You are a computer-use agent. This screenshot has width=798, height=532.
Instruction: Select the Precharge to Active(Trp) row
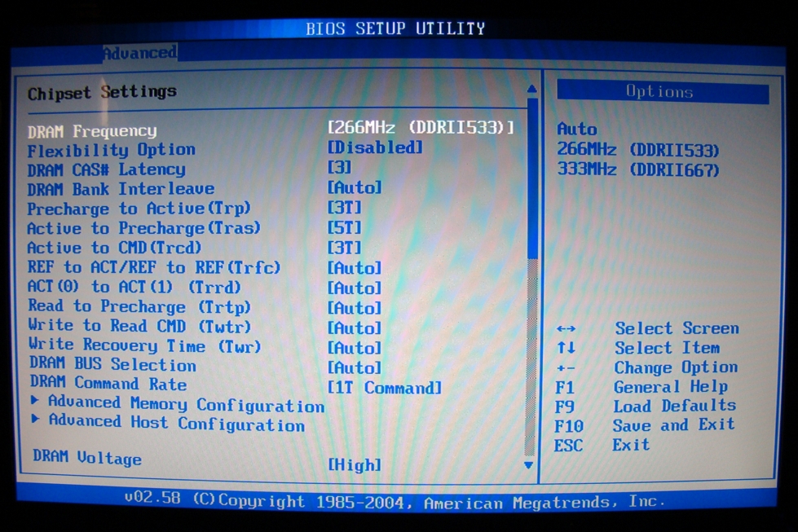click(x=139, y=209)
